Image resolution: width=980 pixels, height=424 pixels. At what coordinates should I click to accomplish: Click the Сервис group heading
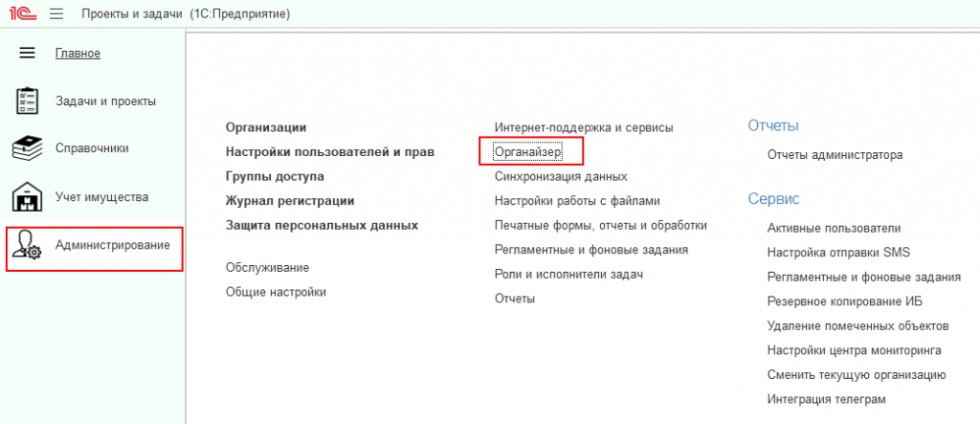[x=773, y=199]
